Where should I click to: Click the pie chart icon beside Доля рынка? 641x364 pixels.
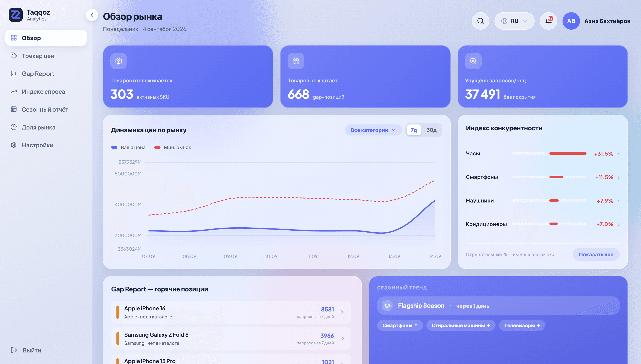(14, 127)
